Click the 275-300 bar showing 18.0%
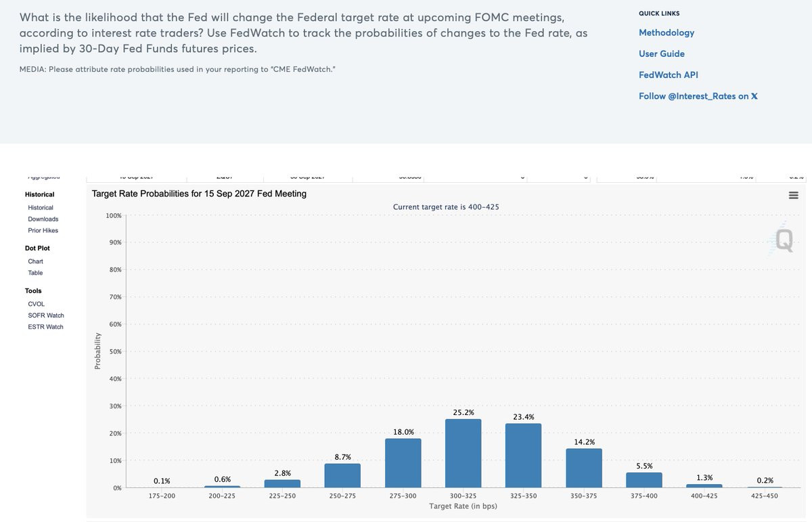Image resolution: width=812 pixels, height=522 pixels. click(403, 463)
